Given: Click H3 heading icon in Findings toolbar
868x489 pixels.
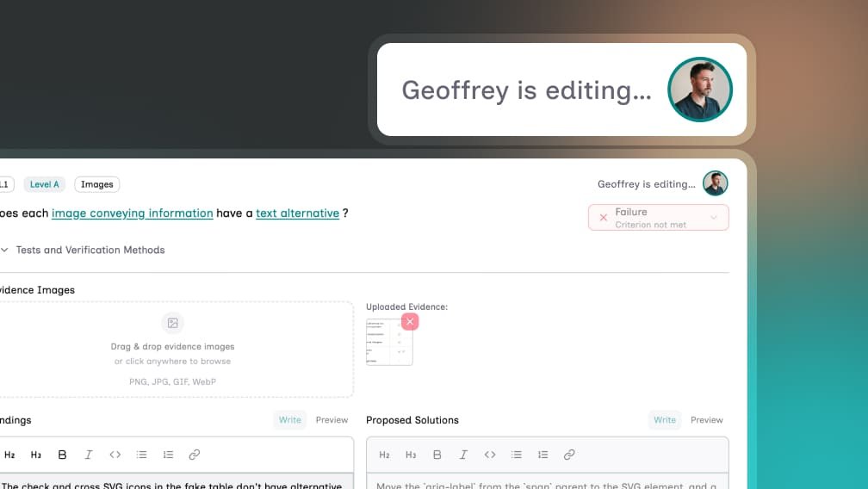Looking at the screenshot, I should [36, 455].
